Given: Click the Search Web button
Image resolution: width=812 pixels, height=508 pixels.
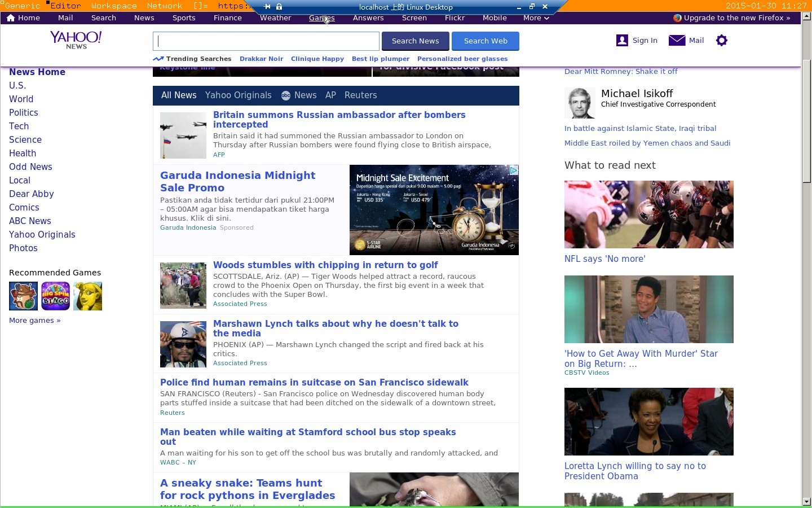Looking at the screenshot, I should click(x=486, y=41).
